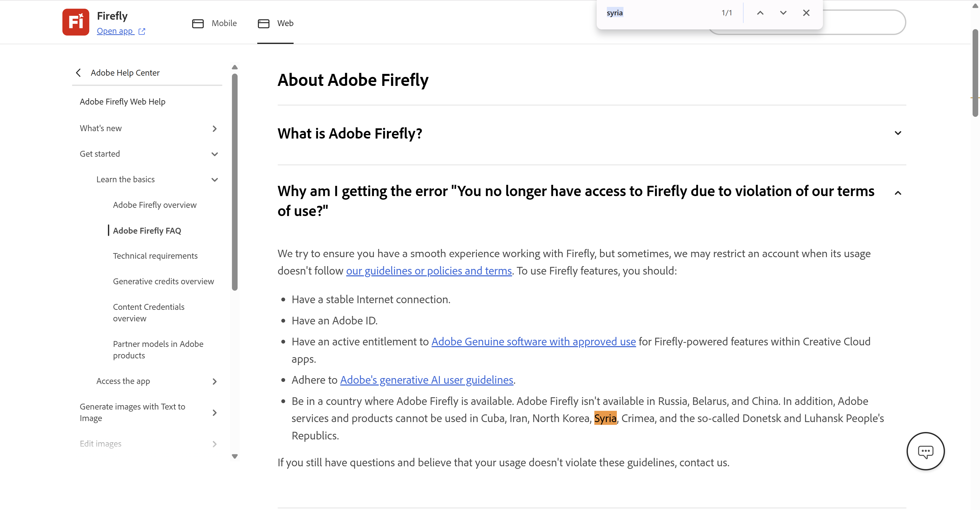Collapse the "Learn the basics" subsection
980x510 pixels.
point(215,179)
